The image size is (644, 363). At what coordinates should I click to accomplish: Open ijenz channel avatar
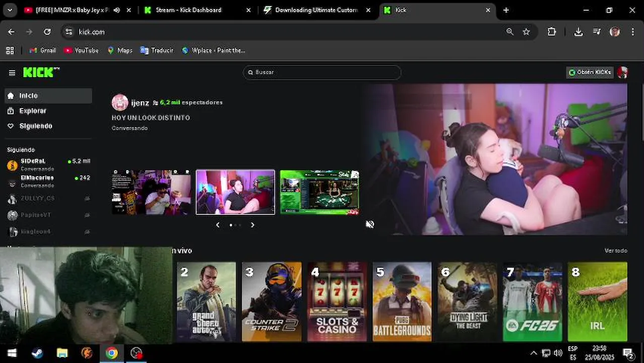pos(120,102)
